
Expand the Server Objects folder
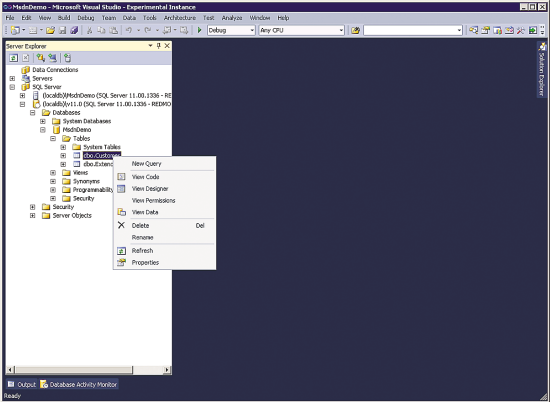pyautogui.click(x=33, y=216)
